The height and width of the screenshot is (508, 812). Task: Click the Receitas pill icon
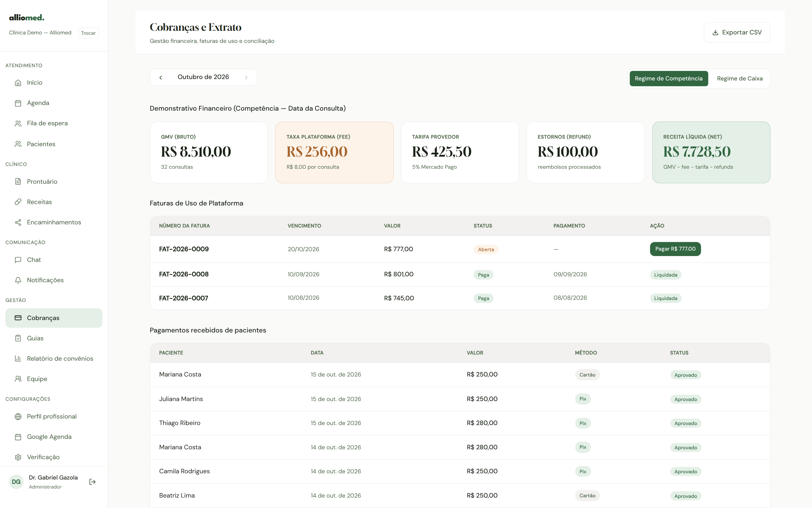click(18, 202)
